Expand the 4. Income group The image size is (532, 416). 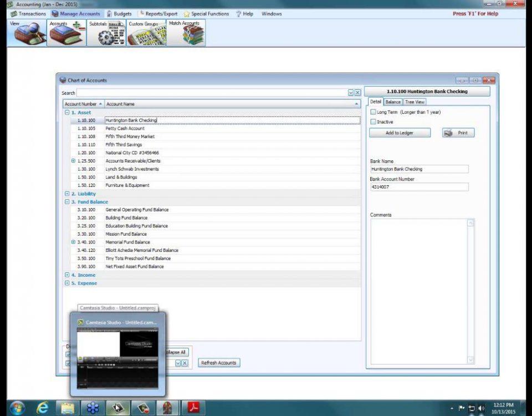tap(67, 275)
